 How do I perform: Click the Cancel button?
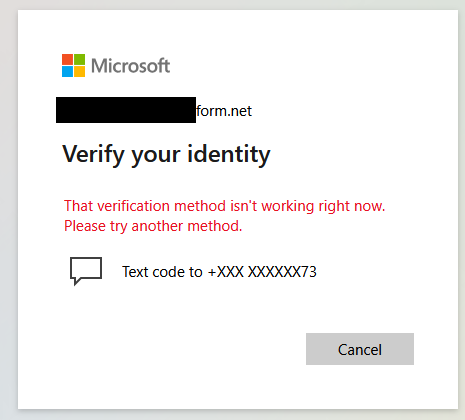(360, 349)
